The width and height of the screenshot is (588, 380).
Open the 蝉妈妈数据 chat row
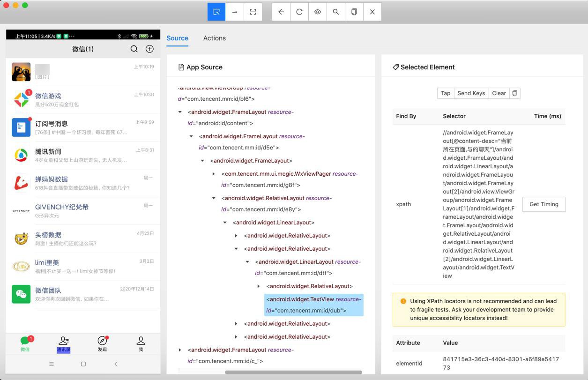pyautogui.click(x=83, y=183)
